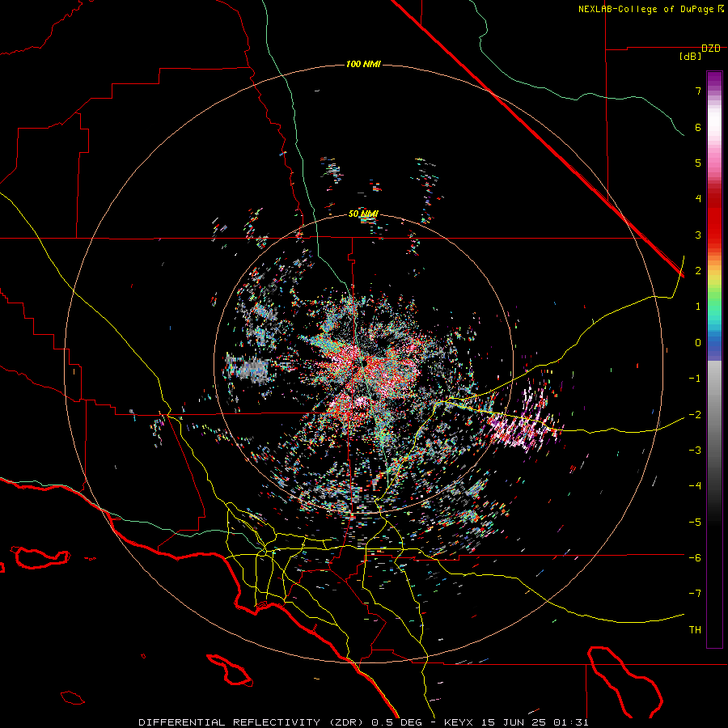Click the -4 value on the color scale
Image resolution: width=728 pixels, height=728 pixels.
coord(695,486)
